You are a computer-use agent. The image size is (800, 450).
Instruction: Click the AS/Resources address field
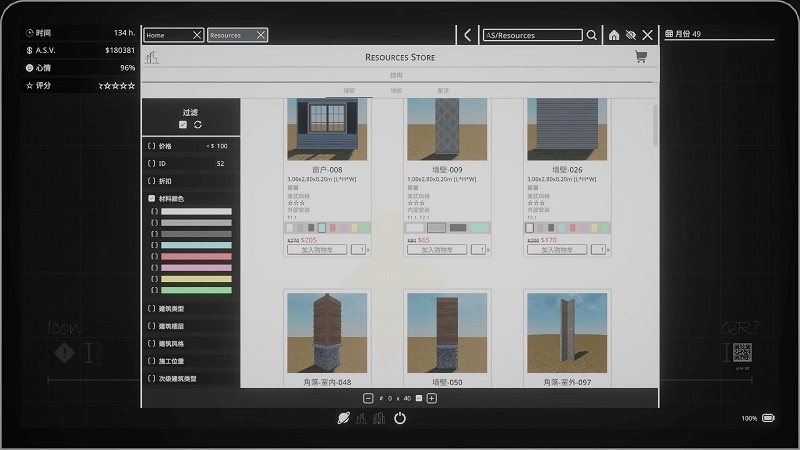click(532, 35)
